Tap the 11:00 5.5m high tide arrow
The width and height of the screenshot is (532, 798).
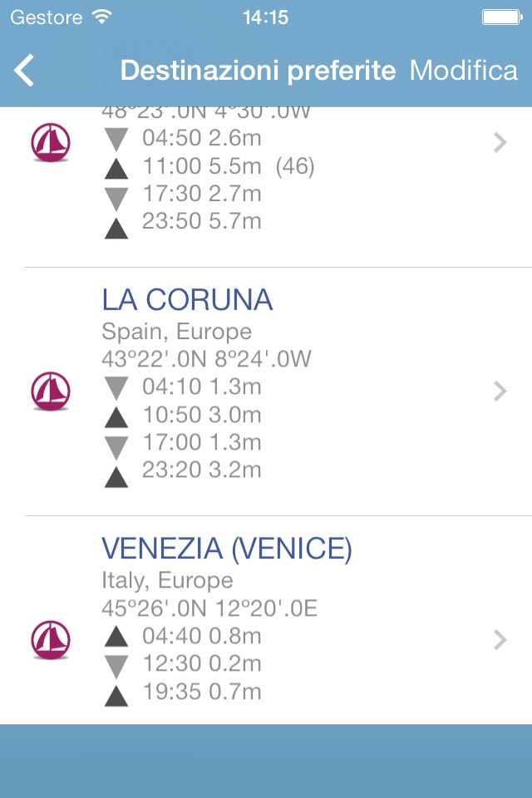tap(116, 169)
